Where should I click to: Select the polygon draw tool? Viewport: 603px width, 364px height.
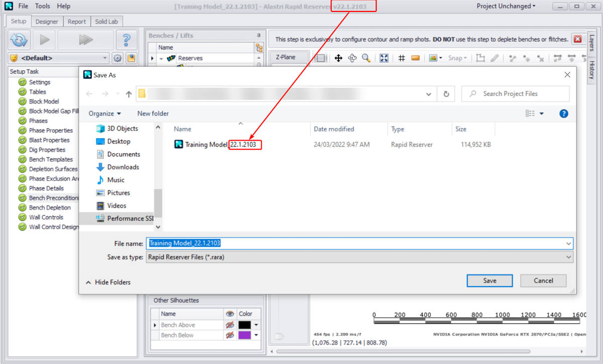click(480, 58)
